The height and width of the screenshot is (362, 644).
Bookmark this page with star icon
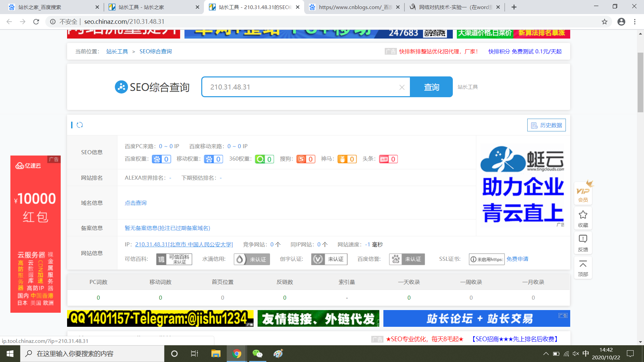point(604,22)
